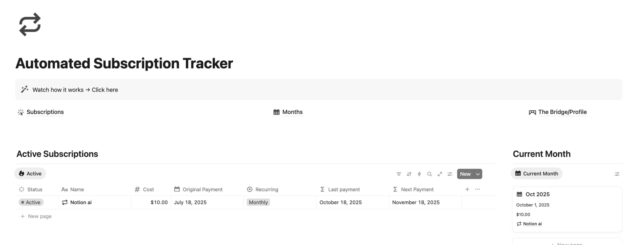Click the search icon in the table toolbar
Image resolution: width=644 pixels, height=245 pixels.
pos(429,174)
